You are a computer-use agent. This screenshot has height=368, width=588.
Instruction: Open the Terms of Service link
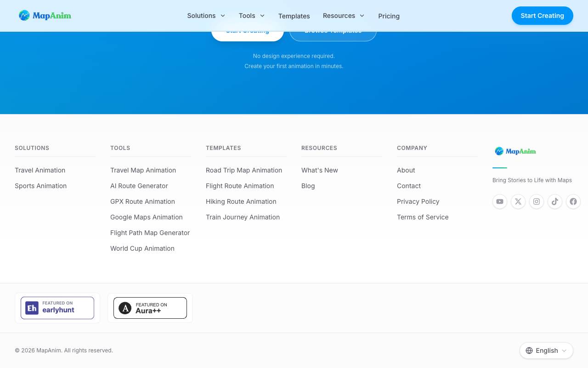pyautogui.click(x=423, y=217)
